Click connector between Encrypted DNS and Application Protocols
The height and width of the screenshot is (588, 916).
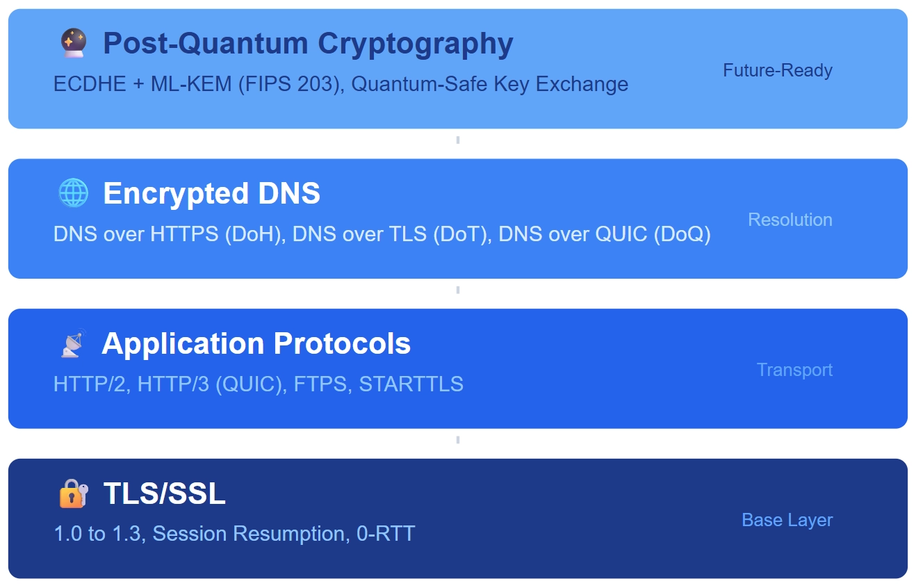[x=458, y=290]
